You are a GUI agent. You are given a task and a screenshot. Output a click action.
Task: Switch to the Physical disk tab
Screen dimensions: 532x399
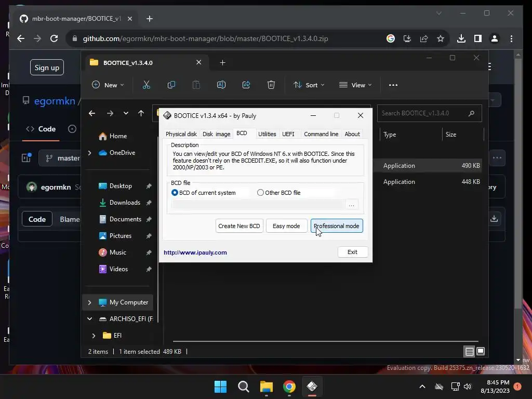[181, 134]
